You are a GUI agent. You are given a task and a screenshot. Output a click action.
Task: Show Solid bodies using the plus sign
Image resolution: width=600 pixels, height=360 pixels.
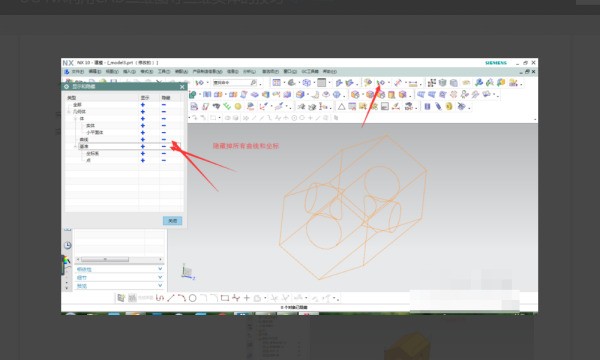pyautogui.click(x=143, y=125)
